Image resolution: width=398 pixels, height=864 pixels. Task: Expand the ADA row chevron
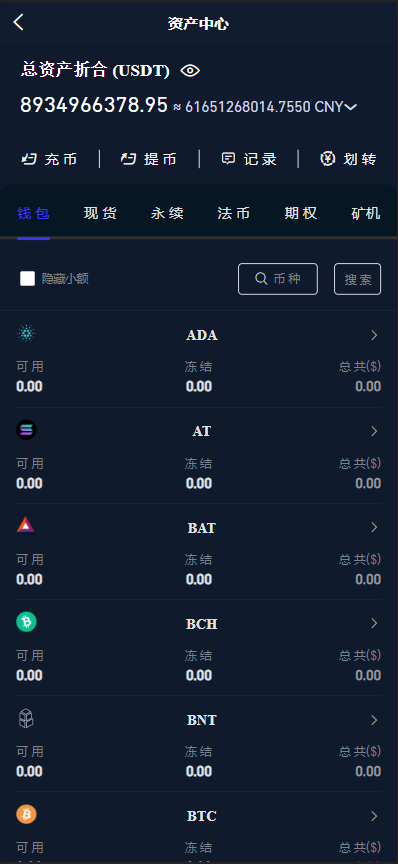point(374,335)
